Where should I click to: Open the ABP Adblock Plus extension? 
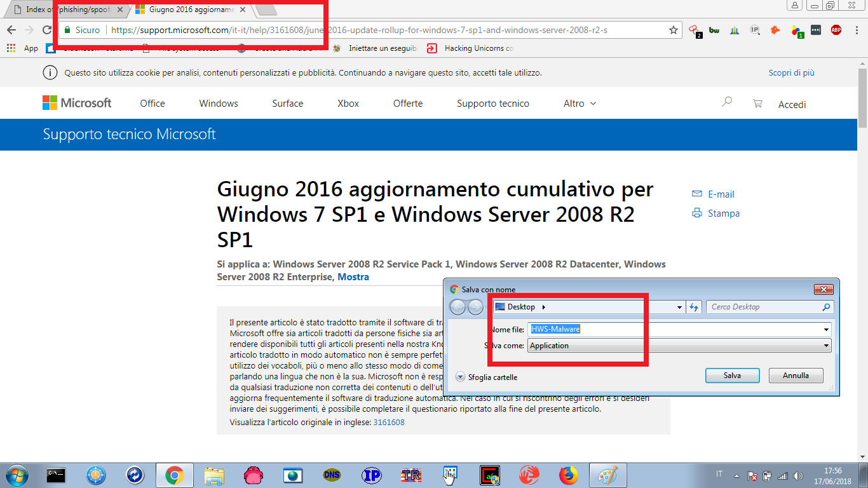pyautogui.click(x=836, y=30)
